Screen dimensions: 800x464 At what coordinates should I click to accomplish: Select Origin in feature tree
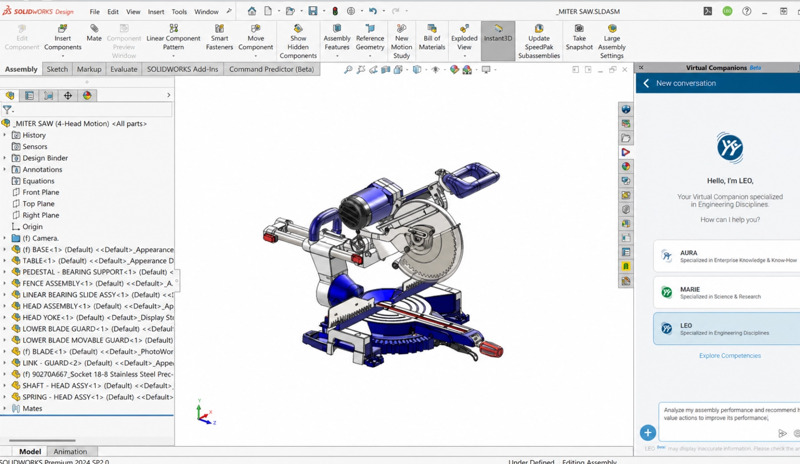(x=33, y=226)
